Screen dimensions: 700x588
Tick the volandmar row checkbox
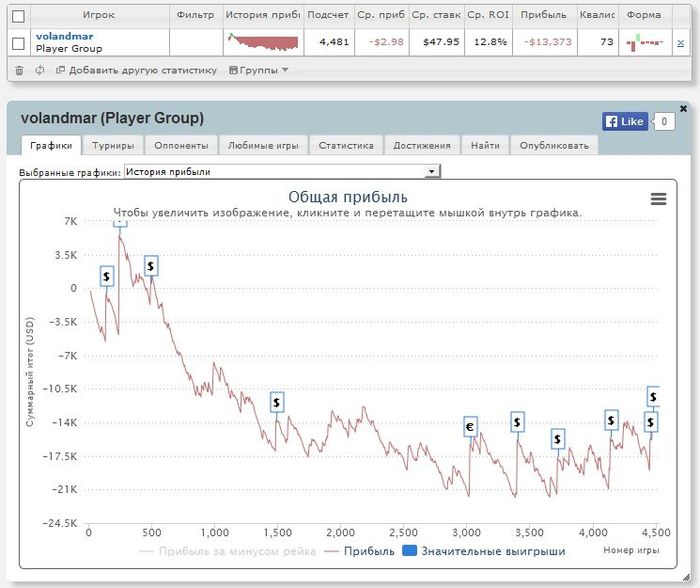tap(18, 43)
